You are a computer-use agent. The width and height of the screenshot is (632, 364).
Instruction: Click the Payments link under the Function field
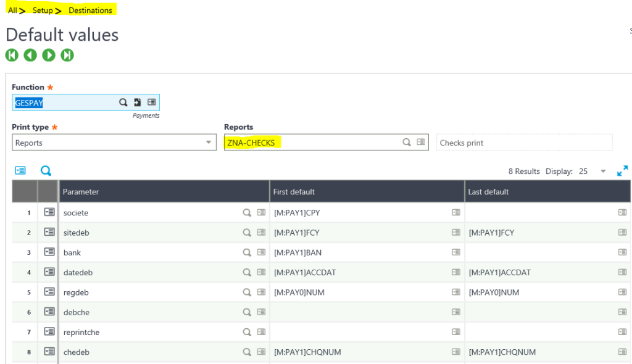coord(146,115)
